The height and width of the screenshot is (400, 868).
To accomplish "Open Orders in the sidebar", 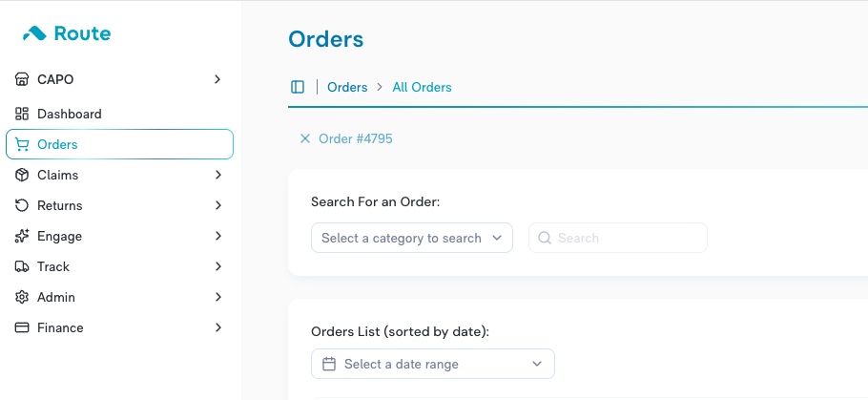I will tap(119, 144).
